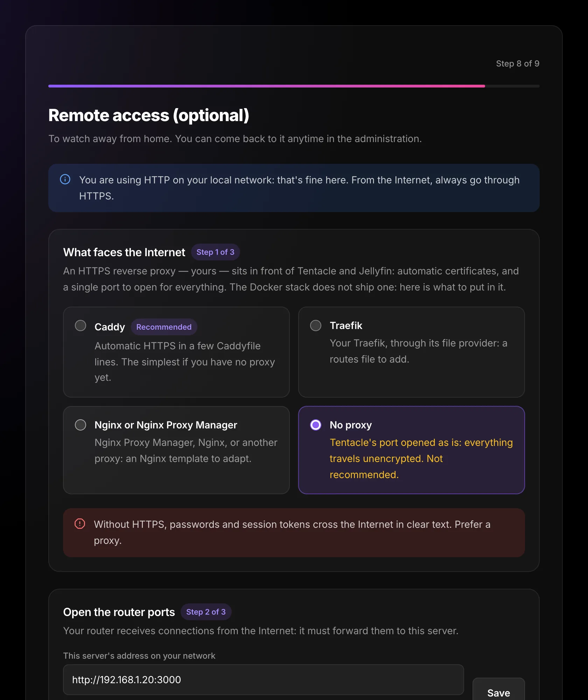Select the Caddy radio button

(x=80, y=325)
